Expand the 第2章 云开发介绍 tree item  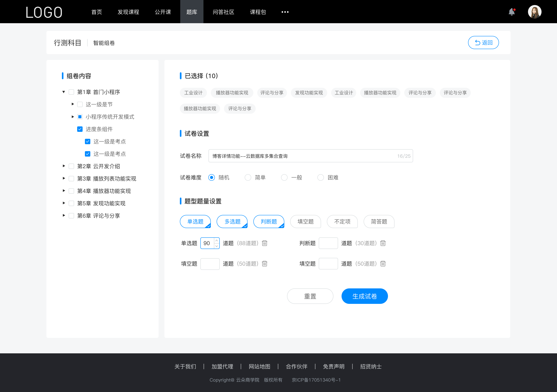tap(63, 166)
